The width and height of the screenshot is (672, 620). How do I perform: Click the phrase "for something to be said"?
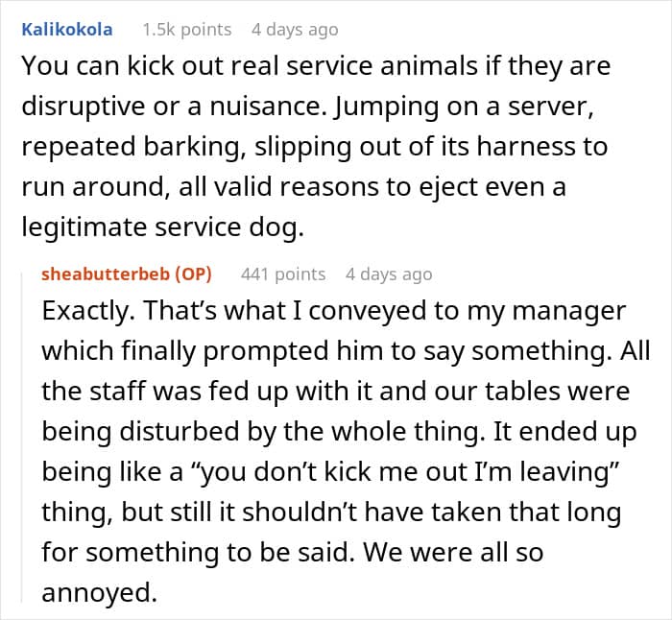coord(198,552)
